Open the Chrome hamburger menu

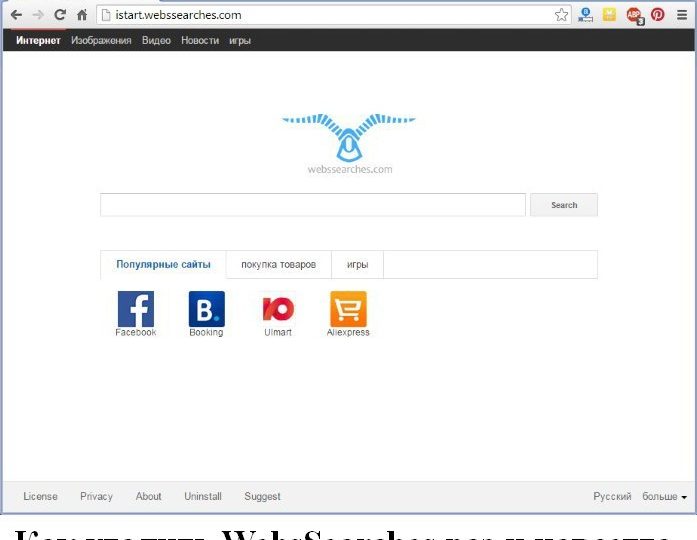click(682, 15)
